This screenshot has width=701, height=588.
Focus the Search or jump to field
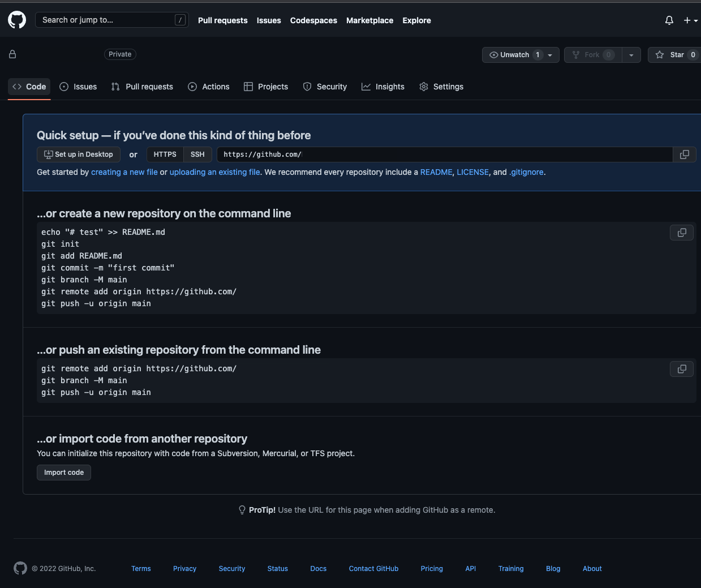112,20
